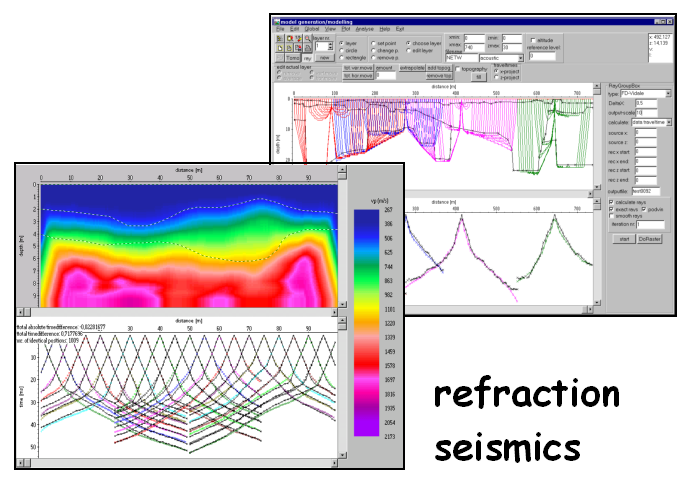
Task: Toggle the smooth rays checkbox
Action: 611,216
